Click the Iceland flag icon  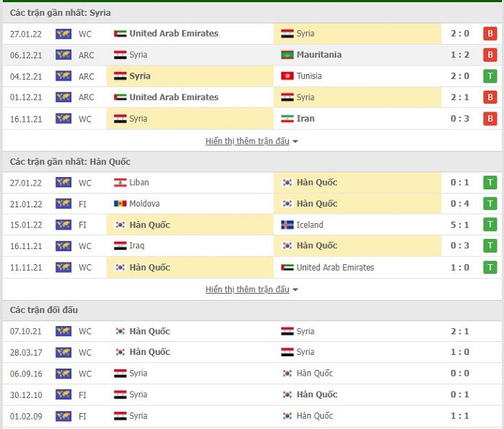287,225
